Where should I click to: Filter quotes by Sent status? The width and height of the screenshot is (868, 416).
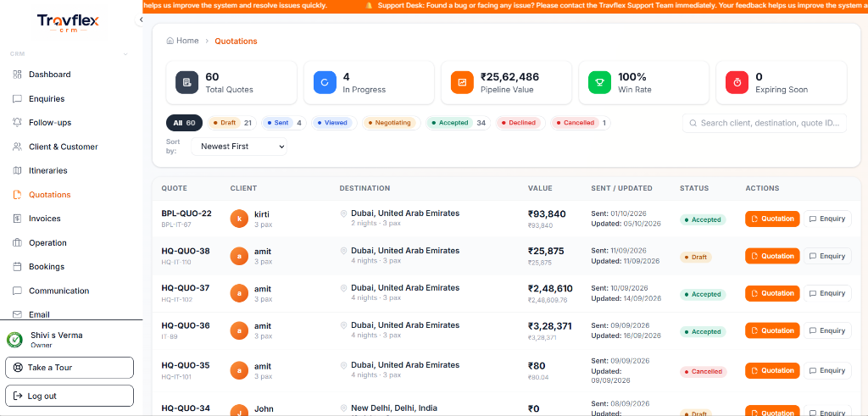(285, 123)
